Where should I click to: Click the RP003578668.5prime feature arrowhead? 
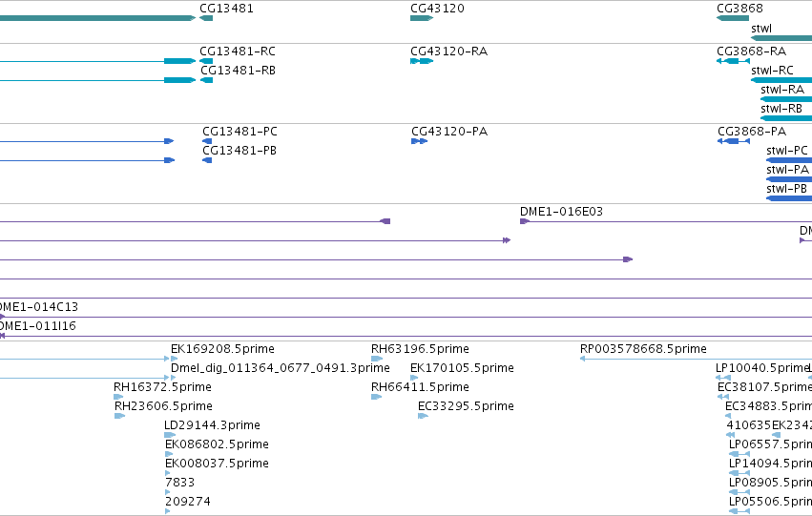pyautogui.click(x=583, y=359)
